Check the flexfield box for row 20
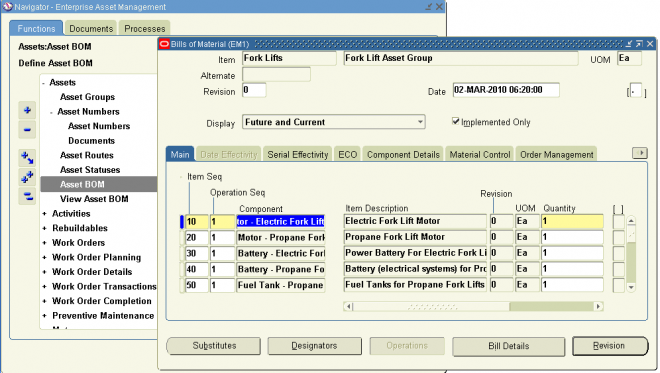Image resolution: width=660 pixels, height=373 pixels. click(618, 237)
